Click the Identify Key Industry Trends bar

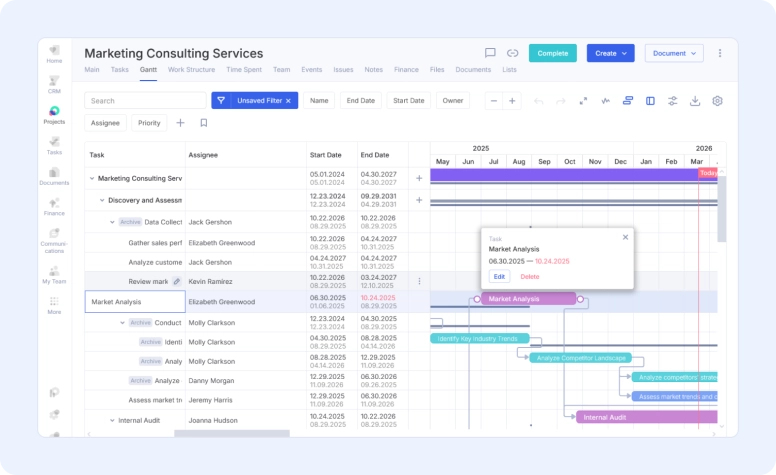click(x=480, y=338)
